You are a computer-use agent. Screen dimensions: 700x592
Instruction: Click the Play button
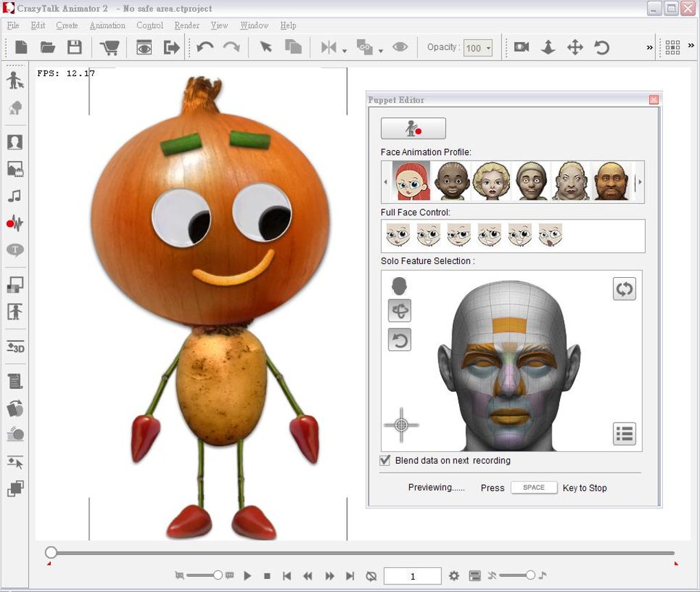coord(248,576)
